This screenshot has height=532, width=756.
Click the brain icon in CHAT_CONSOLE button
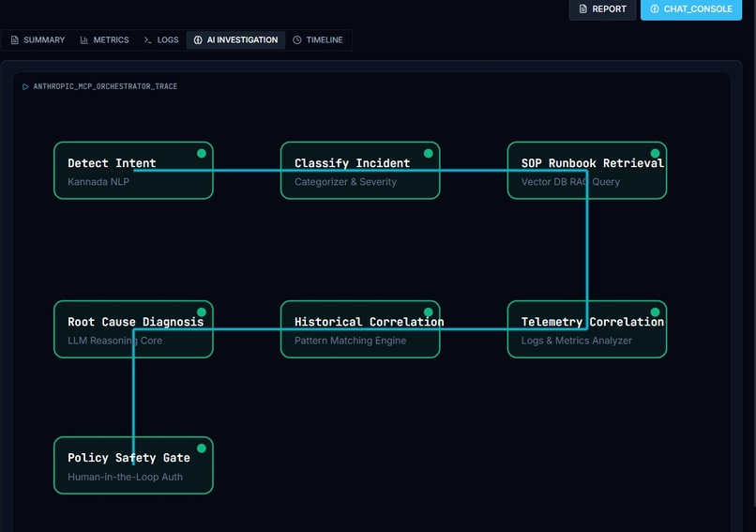(655, 9)
